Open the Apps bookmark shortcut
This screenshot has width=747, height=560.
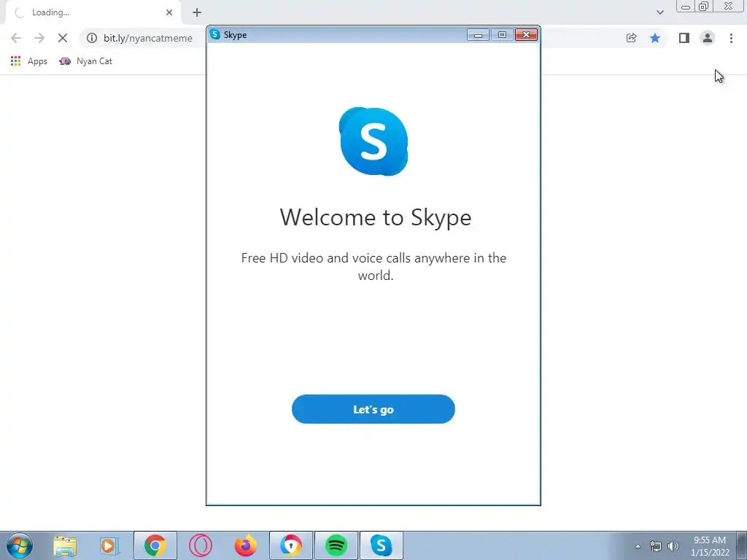coord(29,61)
